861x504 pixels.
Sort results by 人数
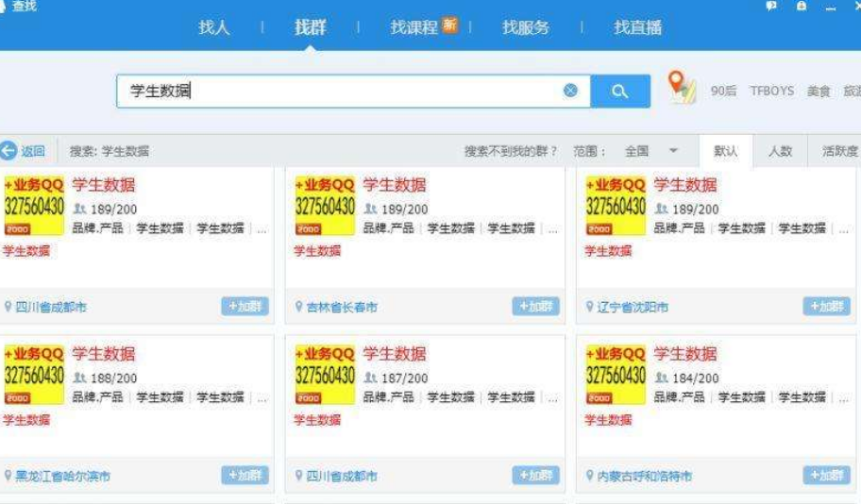click(x=780, y=151)
